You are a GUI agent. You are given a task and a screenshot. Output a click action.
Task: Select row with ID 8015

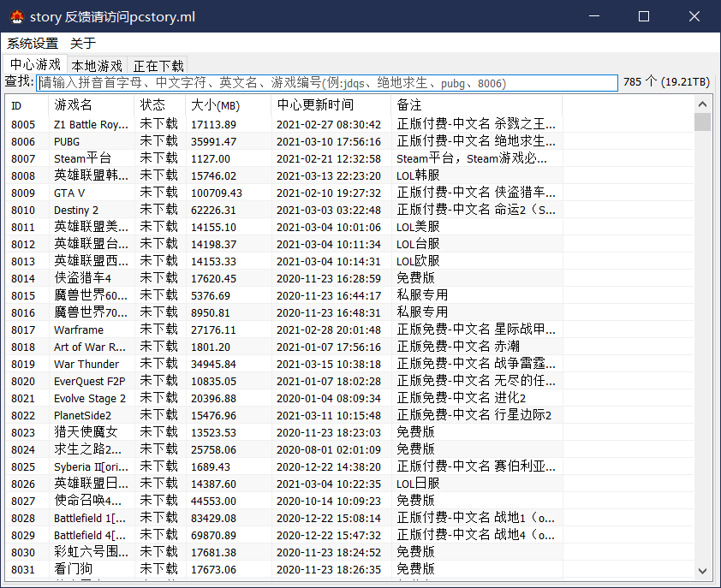click(x=284, y=295)
